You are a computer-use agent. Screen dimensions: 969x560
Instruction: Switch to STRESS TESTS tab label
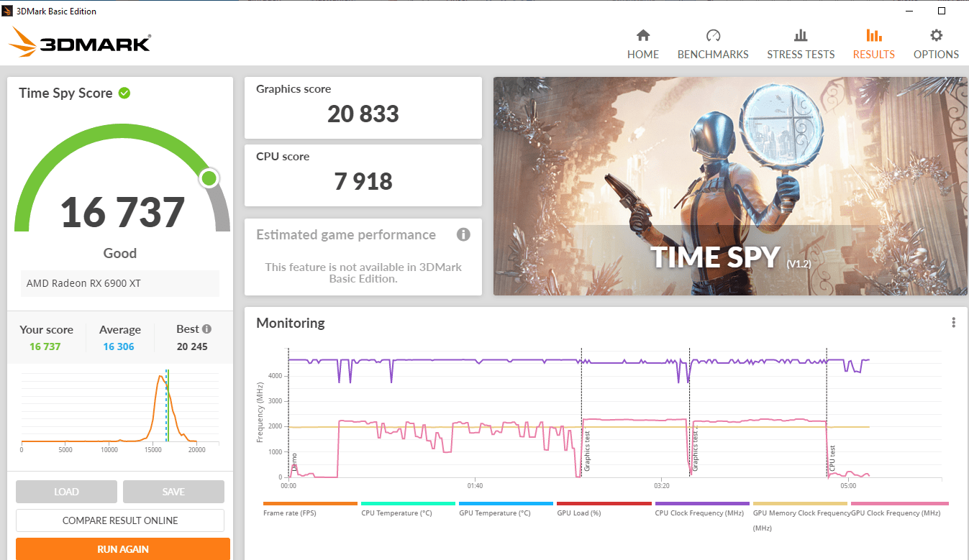pos(801,55)
